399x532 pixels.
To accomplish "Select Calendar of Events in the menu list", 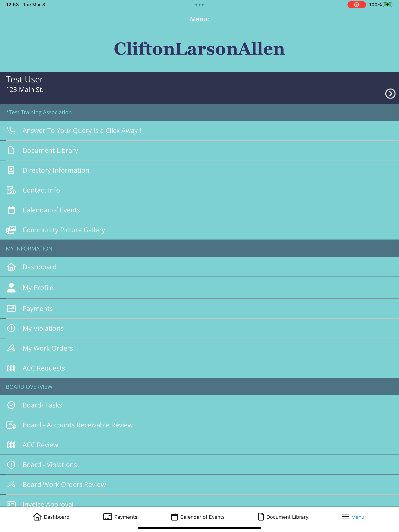I will point(199,210).
